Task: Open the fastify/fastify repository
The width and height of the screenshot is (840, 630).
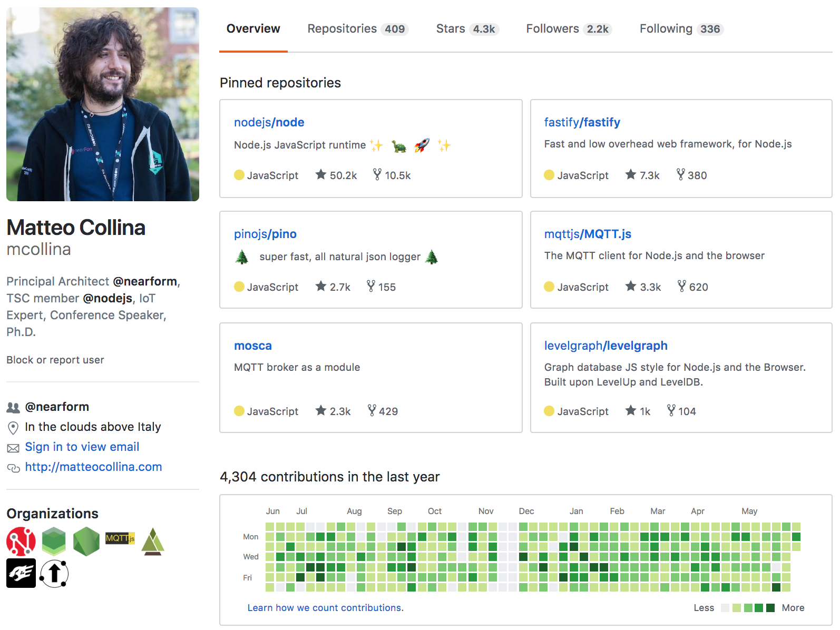Action: click(582, 122)
